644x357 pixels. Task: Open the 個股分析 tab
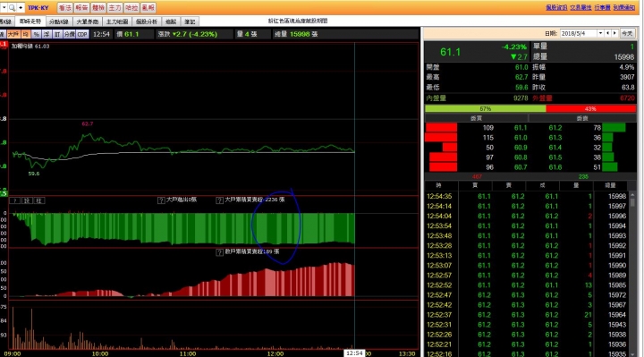(147, 21)
